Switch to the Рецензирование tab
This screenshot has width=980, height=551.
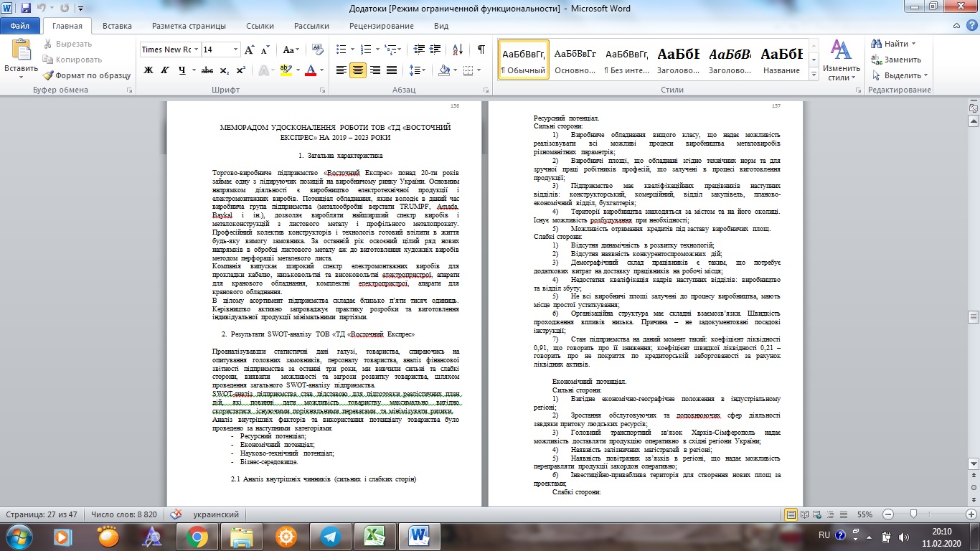[382, 26]
